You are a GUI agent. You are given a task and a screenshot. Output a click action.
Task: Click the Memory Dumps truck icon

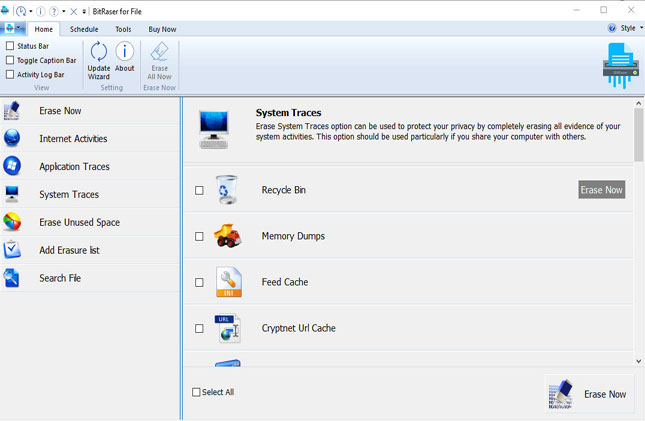(227, 236)
